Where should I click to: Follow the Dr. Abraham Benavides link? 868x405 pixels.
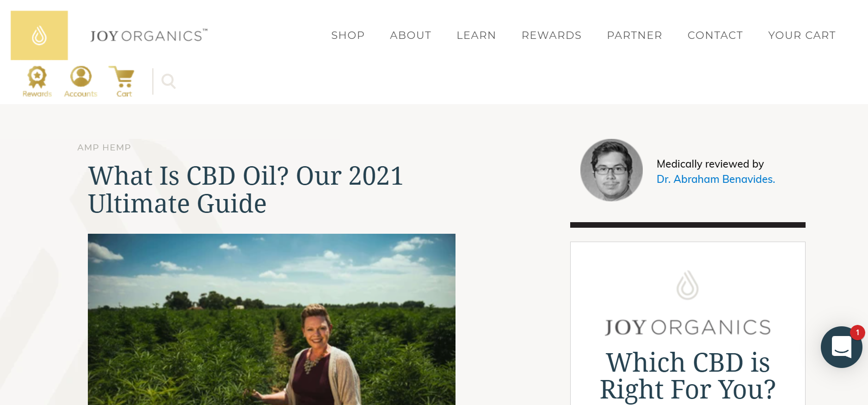716,179
